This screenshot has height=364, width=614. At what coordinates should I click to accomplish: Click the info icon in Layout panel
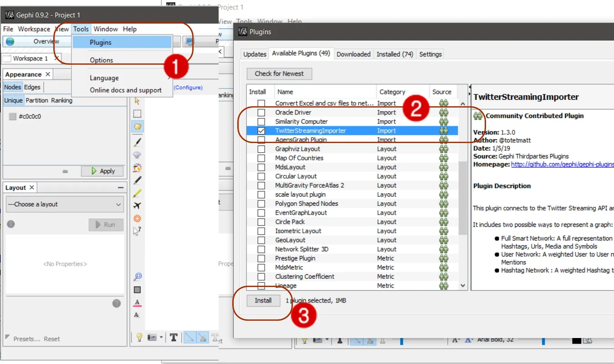tap(11, 224)
